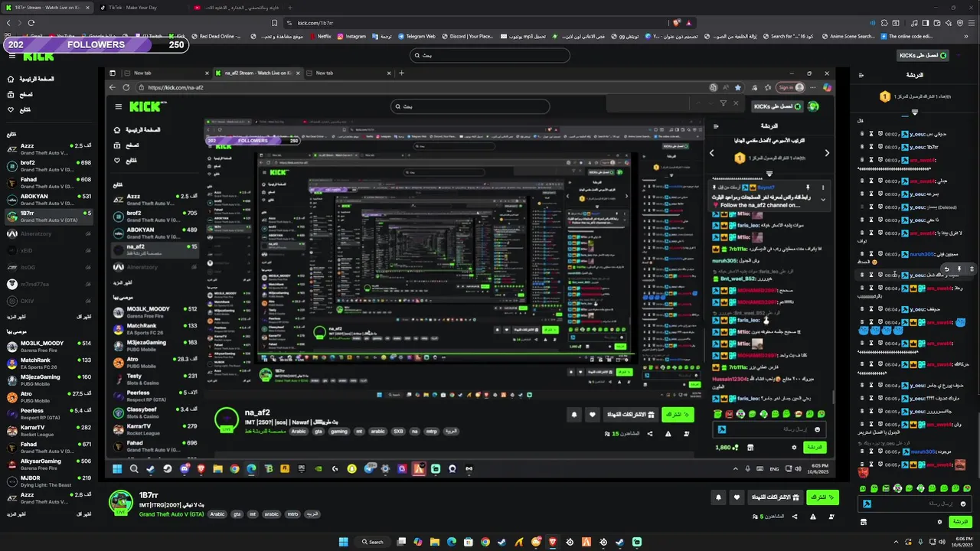Open the Leo AI sparkle icon in toolbar
The height and width of the screenshot is (551, 980).
tap(949, 23)
